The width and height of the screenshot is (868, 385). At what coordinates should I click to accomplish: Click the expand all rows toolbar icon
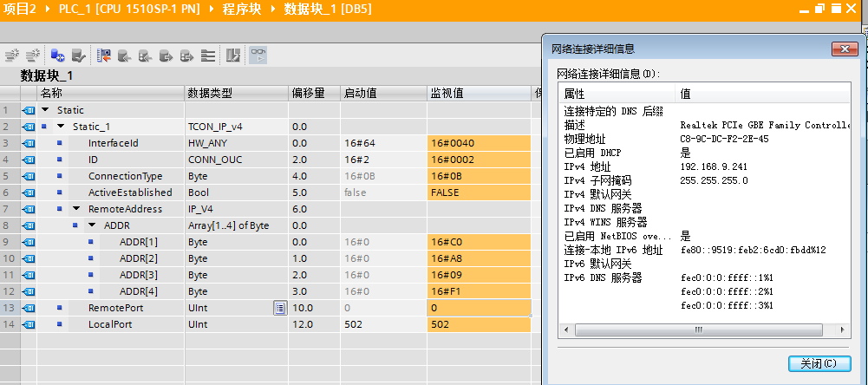(x=207, y=55)
